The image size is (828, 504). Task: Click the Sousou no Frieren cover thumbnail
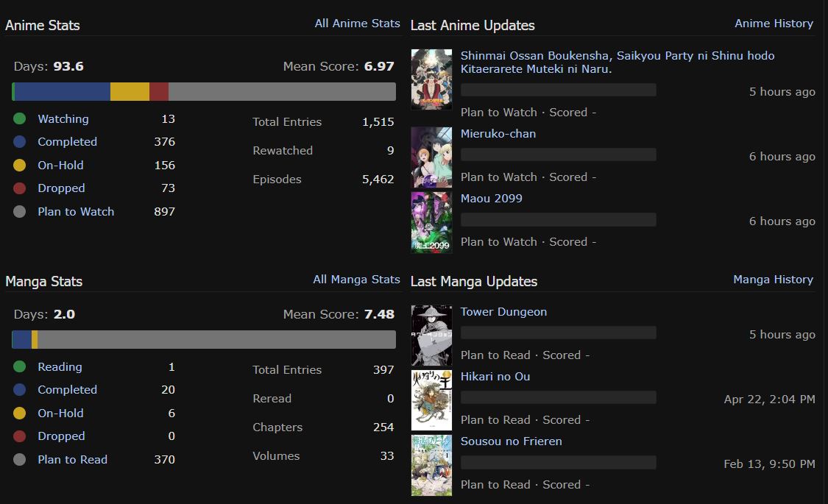pos(431,465)
